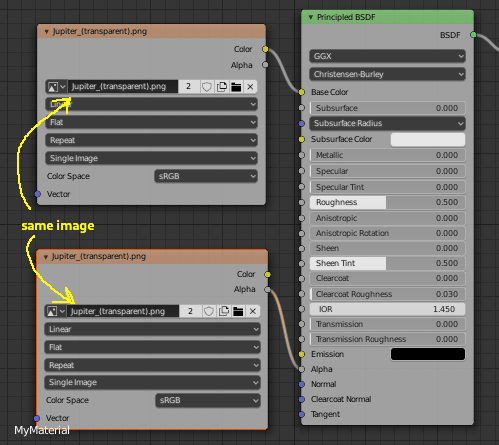Click the Roughness slider

coord(387,202)
